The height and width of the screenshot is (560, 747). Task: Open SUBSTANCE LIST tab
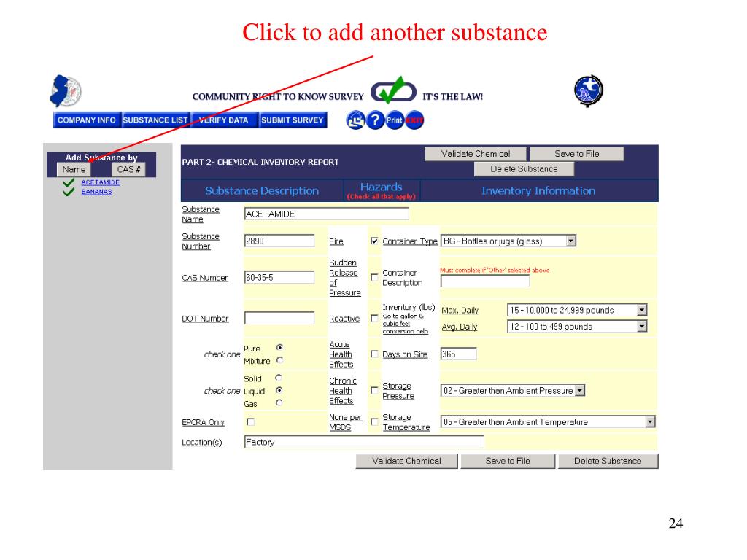(x=155, y=120)
